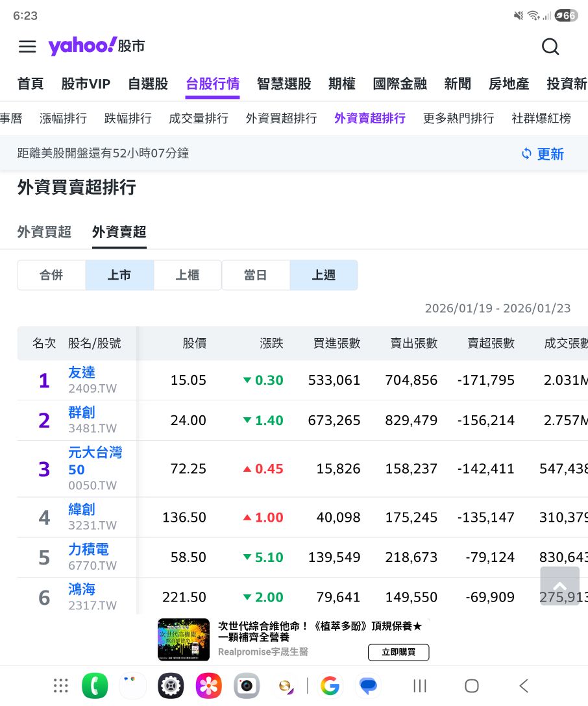The image size is (588, 706).
Task: Open the Messages chat bubble icon
Action: click(x=367, y=686)
